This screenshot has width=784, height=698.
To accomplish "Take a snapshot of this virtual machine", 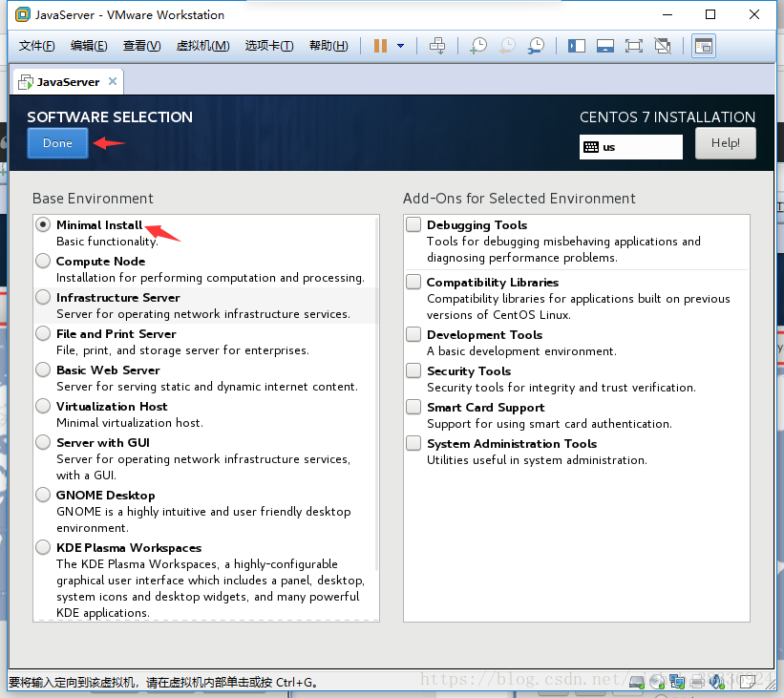I will (478, 46).
